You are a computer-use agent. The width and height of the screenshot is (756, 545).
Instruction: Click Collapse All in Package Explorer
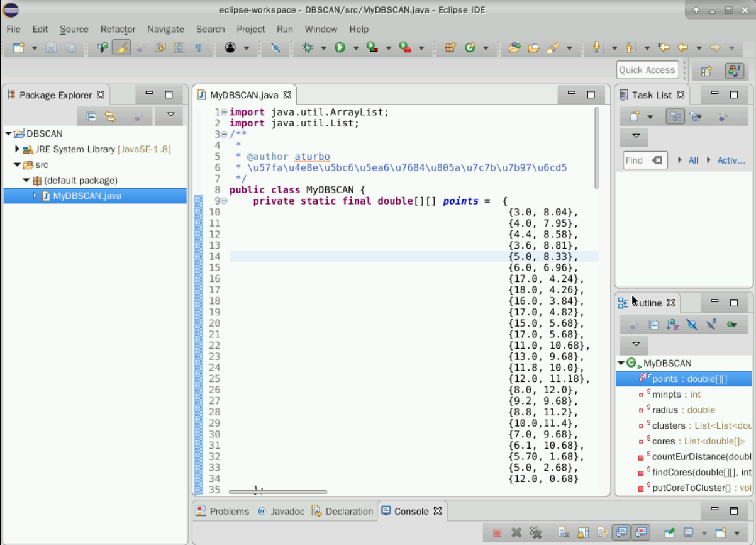[x=91, y=116]
